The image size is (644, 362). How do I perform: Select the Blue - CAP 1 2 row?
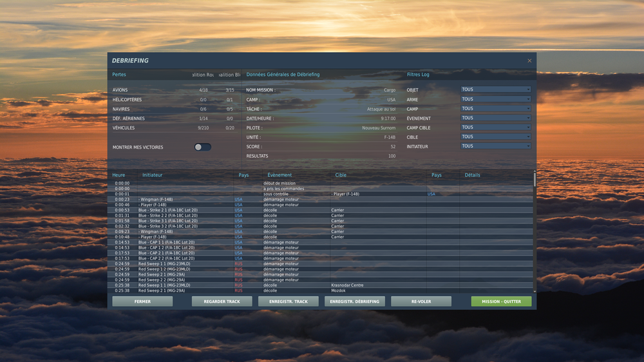tap(320, 248)
